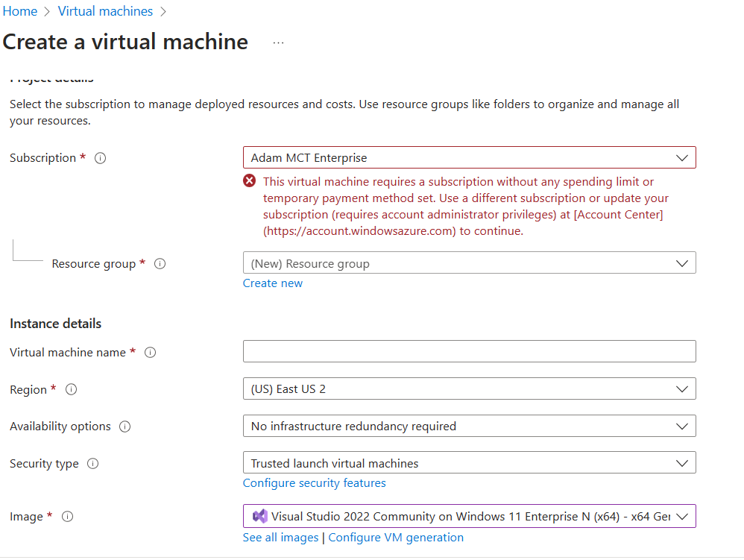This screenshot has height=560, width=744.
Task: Show info tooltip for Image
Action: [x=68, y=516]
